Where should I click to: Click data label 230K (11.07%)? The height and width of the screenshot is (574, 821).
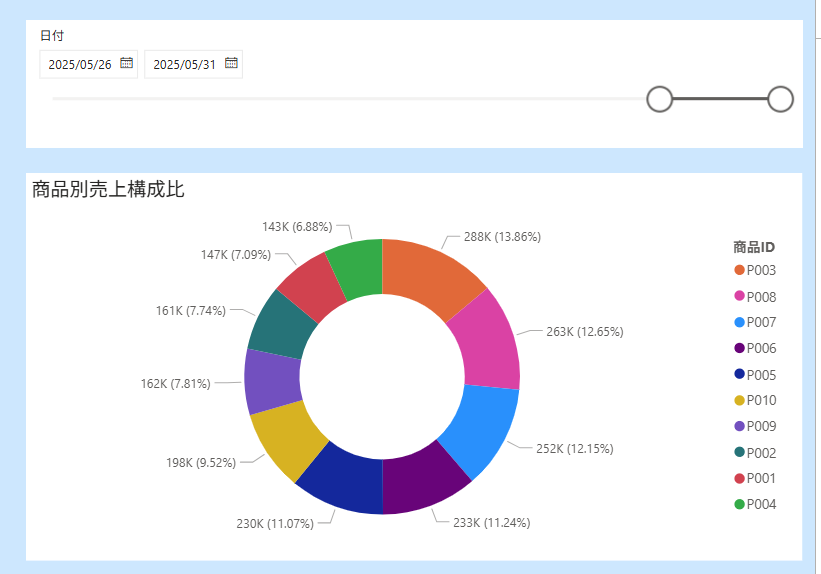[x=275, y=524]
